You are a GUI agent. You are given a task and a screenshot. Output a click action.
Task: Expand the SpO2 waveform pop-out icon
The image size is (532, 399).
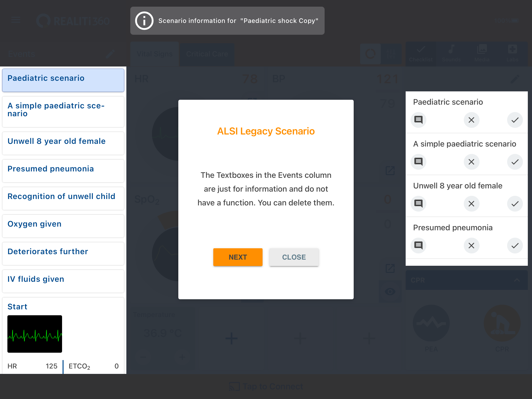click(x=390, y=268)
